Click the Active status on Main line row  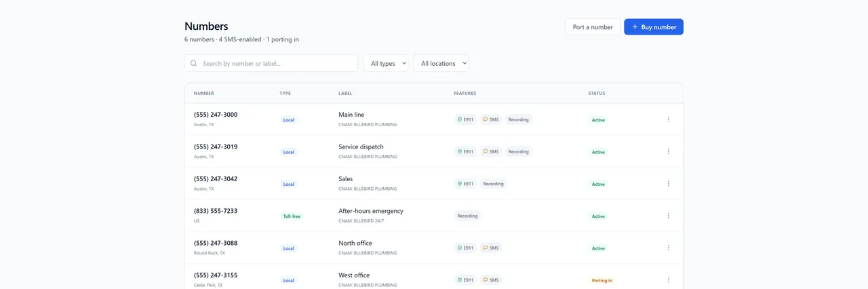point(598,120)
